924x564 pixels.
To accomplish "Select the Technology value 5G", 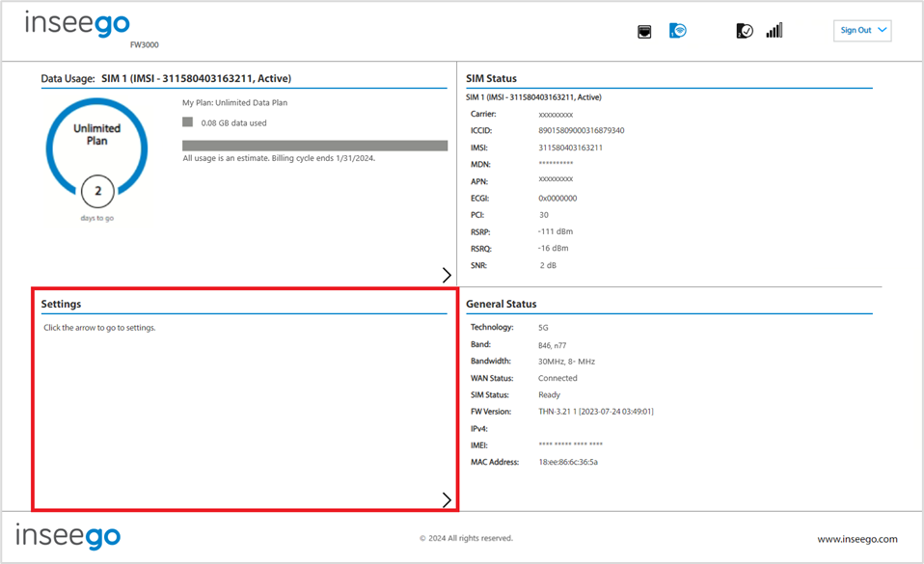I will tap(543, 328).
